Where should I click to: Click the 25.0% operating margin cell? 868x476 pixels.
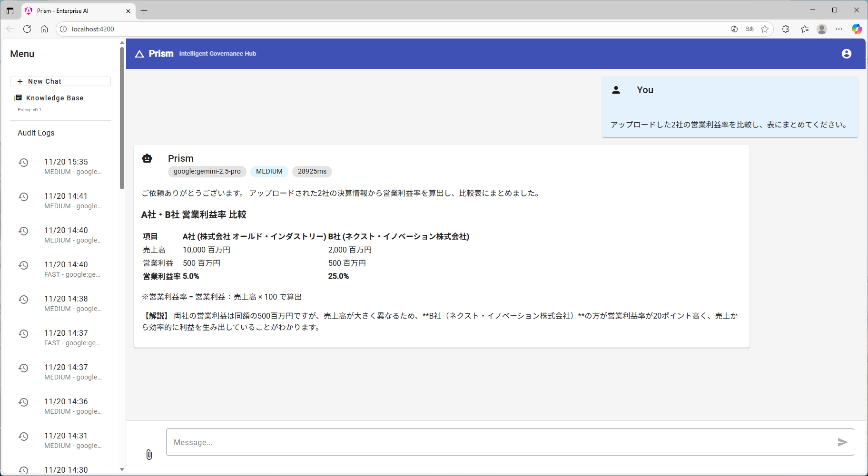point(338,276)
